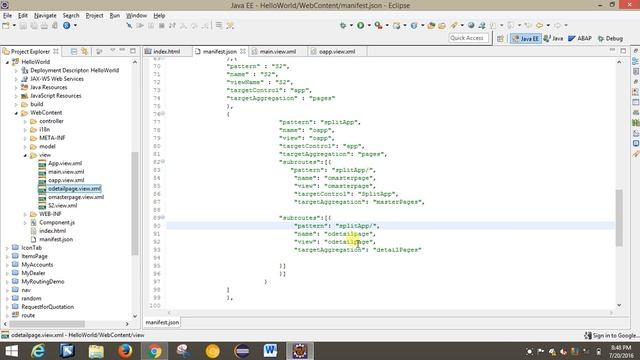
Task: Click the Run External Tools icon
Action: click(x=378, y=25)
